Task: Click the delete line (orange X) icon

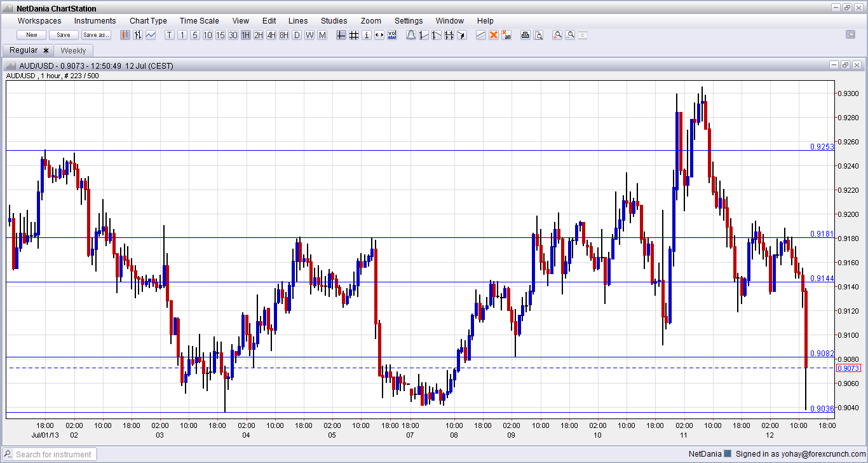Action: click(x=494, y=35)
